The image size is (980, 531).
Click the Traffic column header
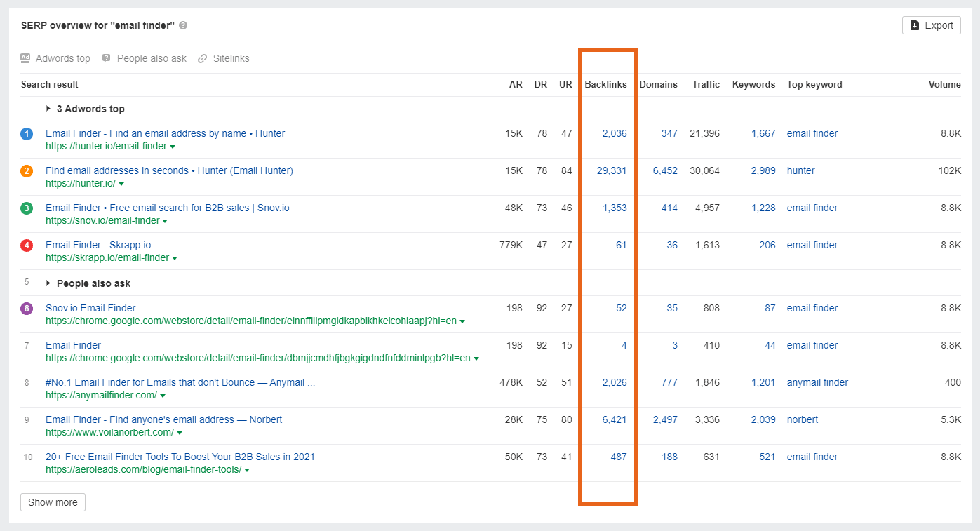click(706, 84)
